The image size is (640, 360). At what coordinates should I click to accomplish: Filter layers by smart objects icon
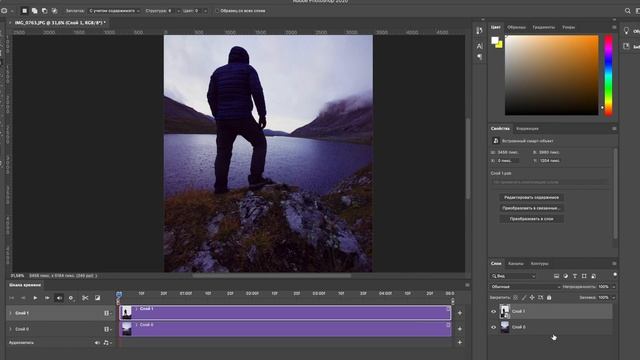tap(593, 276)
